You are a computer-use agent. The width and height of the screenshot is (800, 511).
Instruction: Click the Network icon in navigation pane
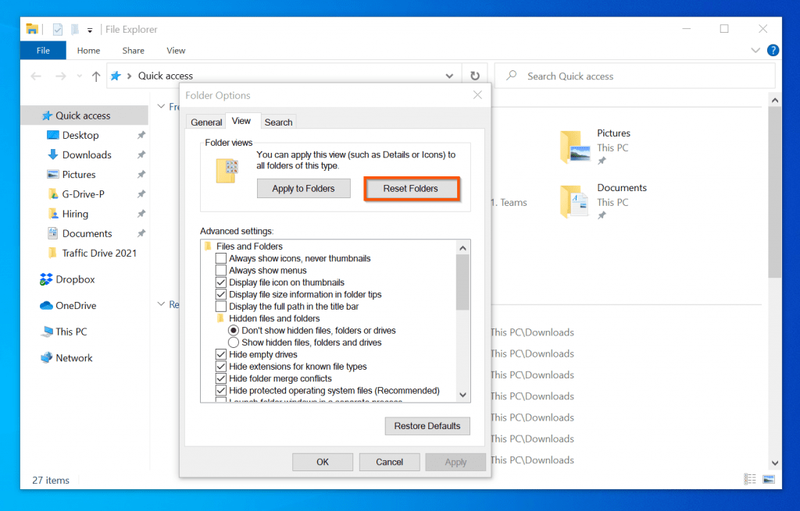(46, 357)
